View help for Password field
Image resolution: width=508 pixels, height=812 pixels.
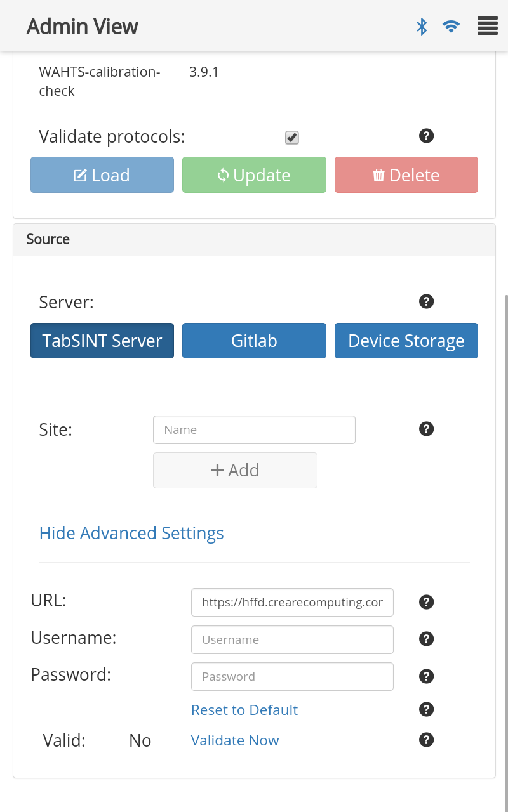[x=427, y=676]
